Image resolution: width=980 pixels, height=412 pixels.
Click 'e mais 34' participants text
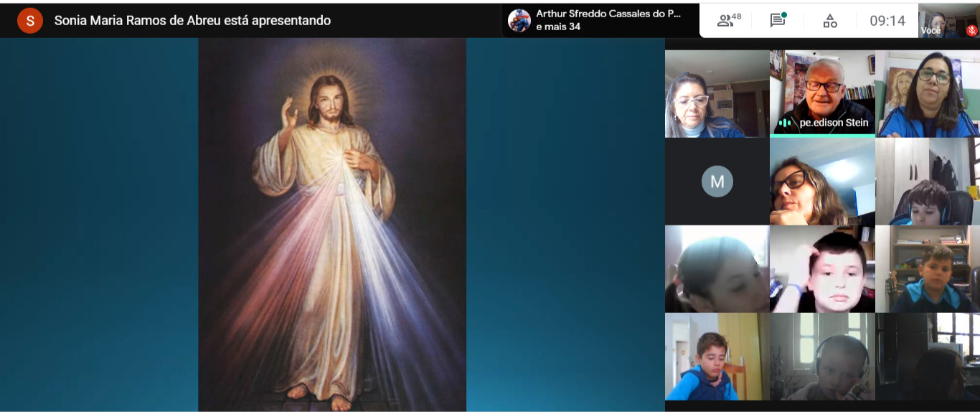(x=558, y=27)
